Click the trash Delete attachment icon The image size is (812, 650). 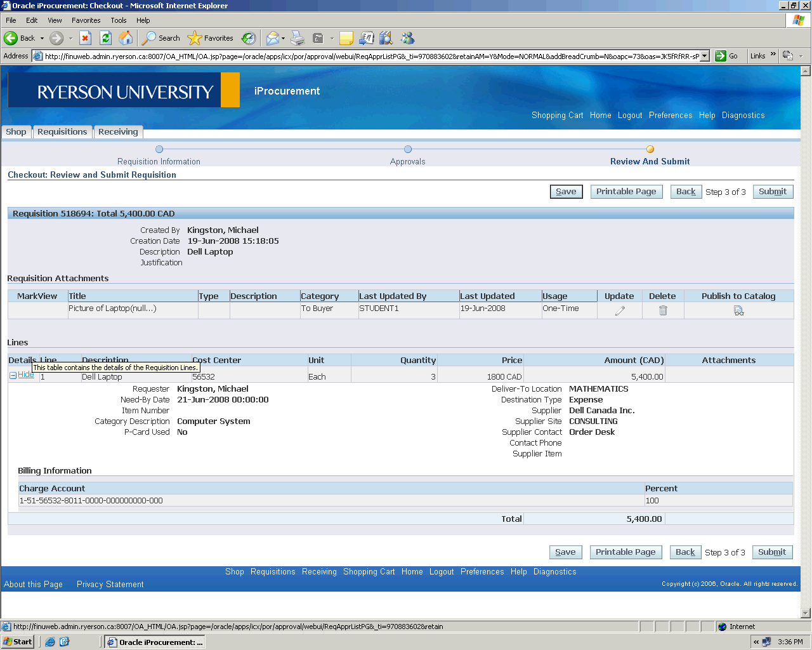663,310
